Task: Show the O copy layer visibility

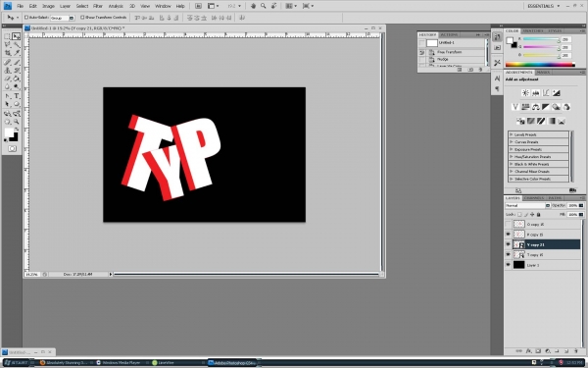Action: pyautogui.click(x=508, y=224)
